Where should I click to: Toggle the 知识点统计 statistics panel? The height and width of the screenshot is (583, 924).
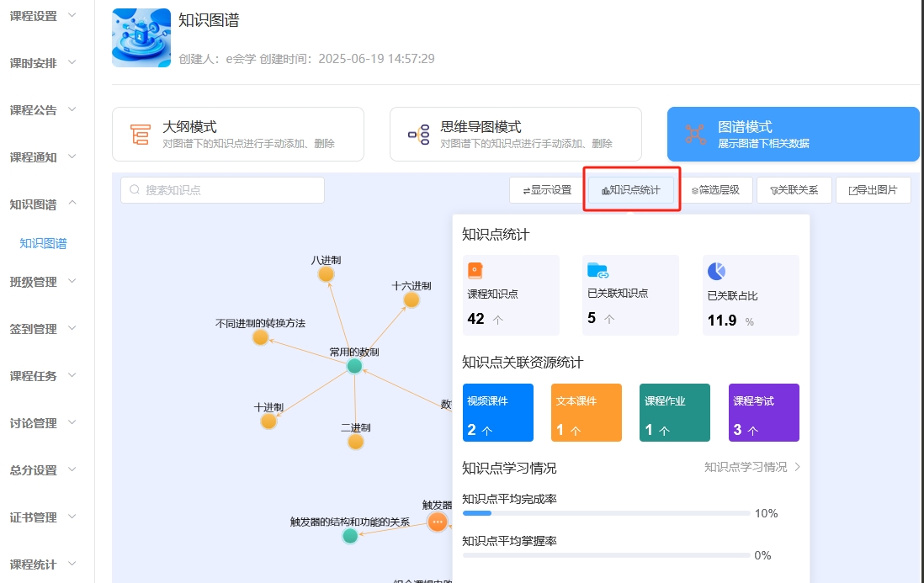[631, 190]
